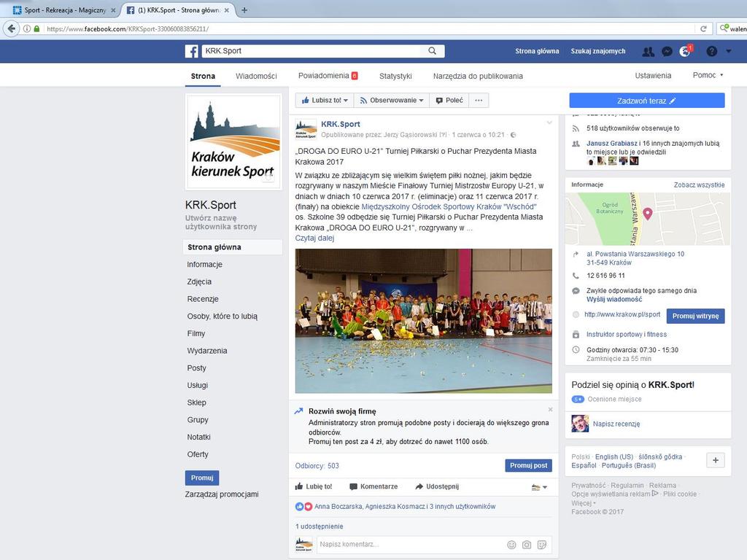Click Szukaj znajomych in header
The image size is (747, 560).
click(x=598, y=51)
